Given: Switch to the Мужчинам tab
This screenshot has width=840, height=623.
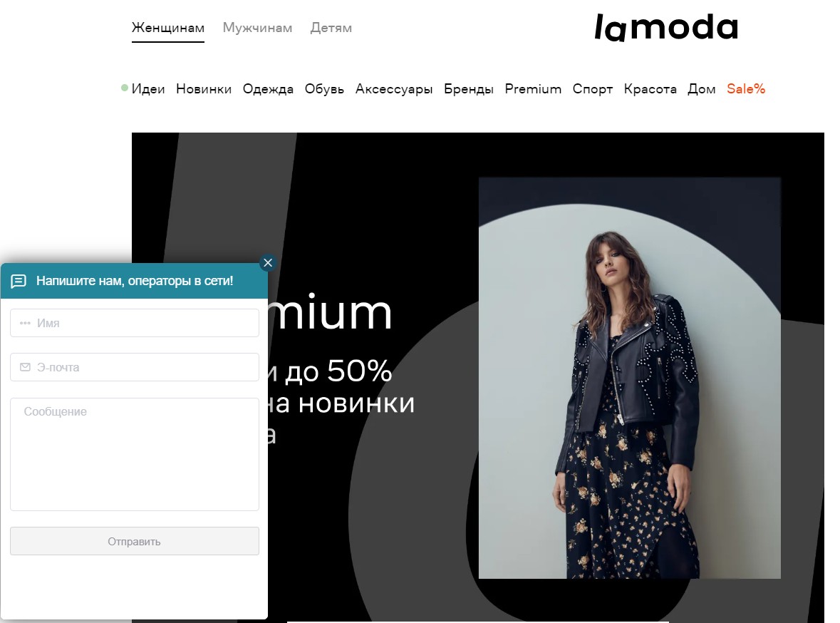Looking at the screenshot, I should click(x=258, y=28).
